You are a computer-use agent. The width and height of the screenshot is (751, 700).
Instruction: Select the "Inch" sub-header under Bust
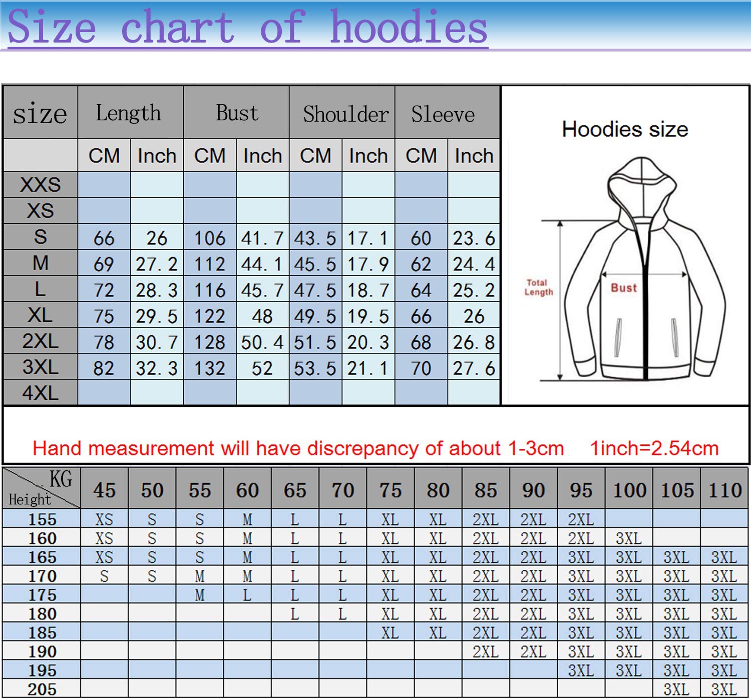262,156
